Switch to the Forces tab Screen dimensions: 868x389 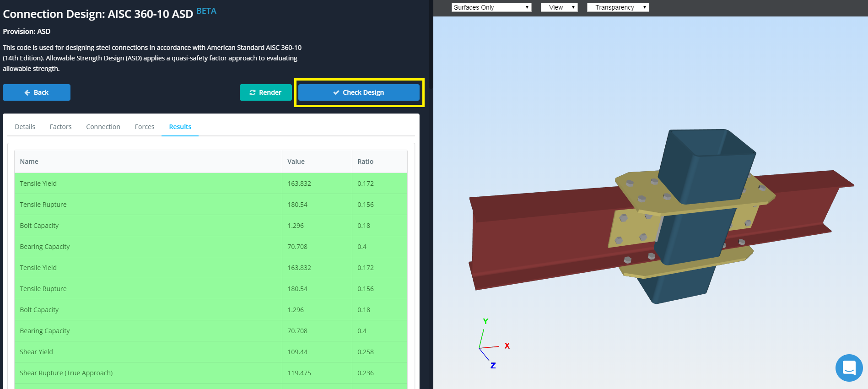(x=145, y=127)
